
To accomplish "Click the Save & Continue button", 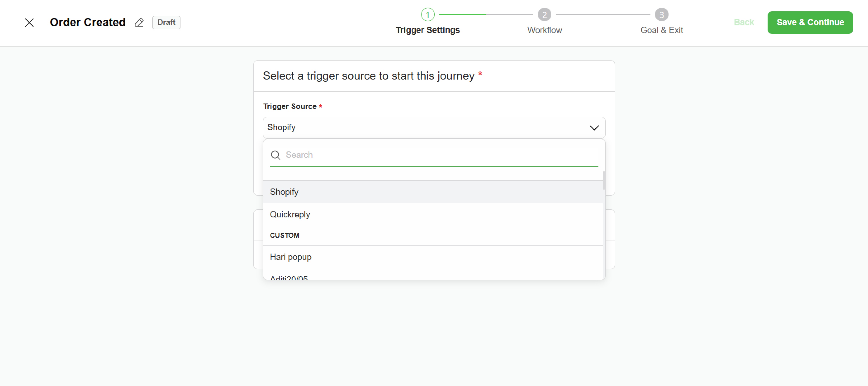I will (810, 23).
